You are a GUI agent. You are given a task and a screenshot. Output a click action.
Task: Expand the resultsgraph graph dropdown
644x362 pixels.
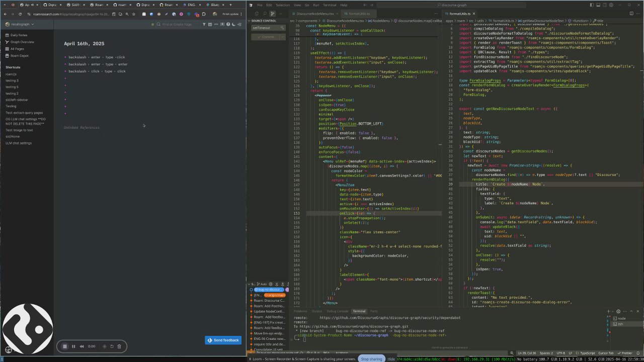click(x=20, y=24)
